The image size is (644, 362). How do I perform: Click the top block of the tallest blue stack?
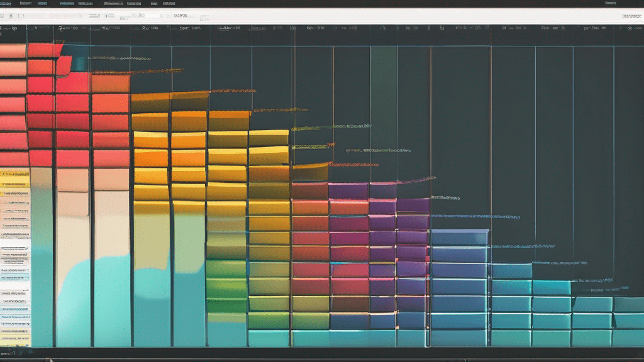click(459, 237)
